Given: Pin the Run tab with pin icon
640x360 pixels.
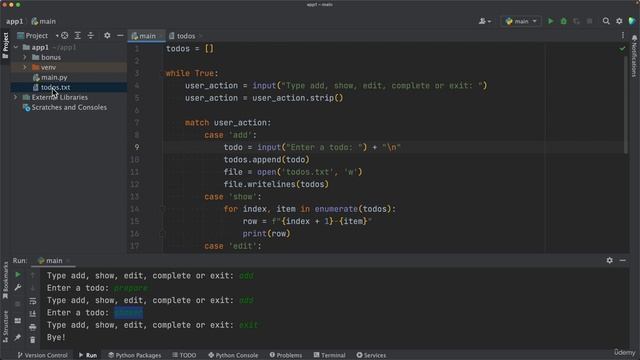Looking at the screenshot, I should tap(18, 338).
